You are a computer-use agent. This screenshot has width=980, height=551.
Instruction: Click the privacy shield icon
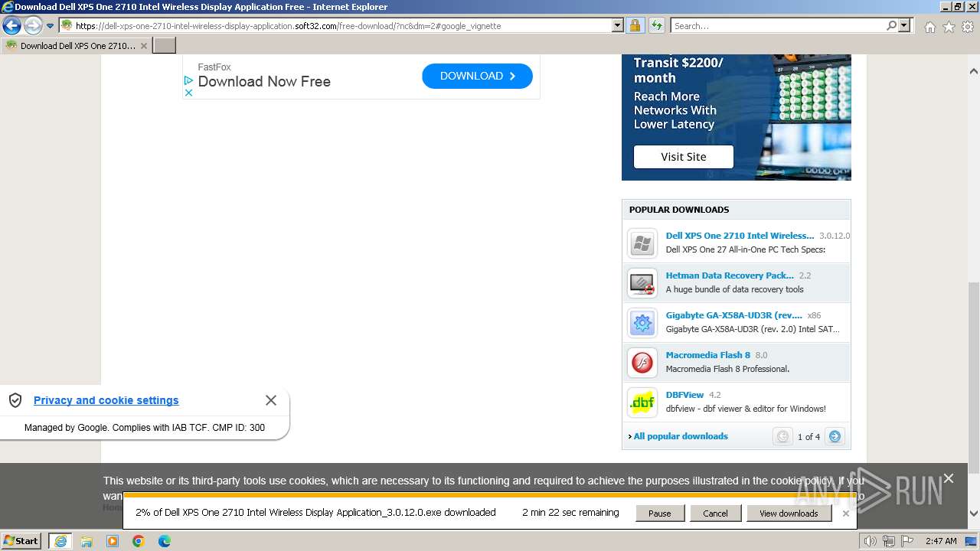pos(15,400)
